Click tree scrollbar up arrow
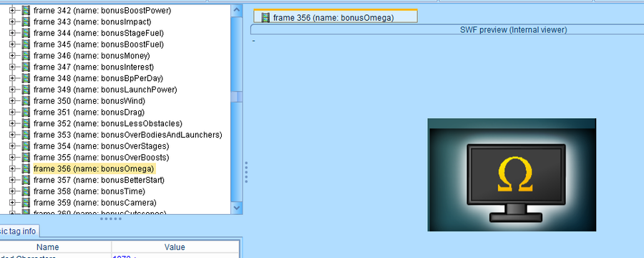Viewport: 644px width, 258px height. click(237, 10)
